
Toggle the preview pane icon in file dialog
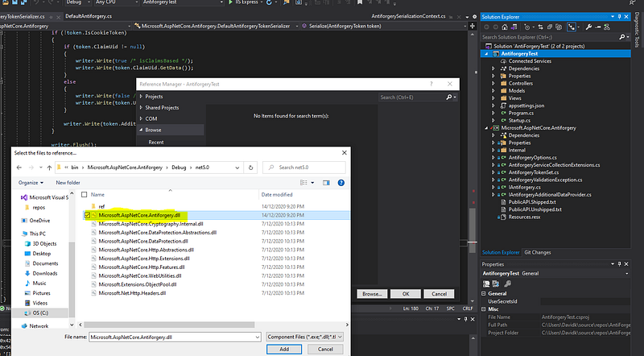pyautogui.click(x=326, y=183)
